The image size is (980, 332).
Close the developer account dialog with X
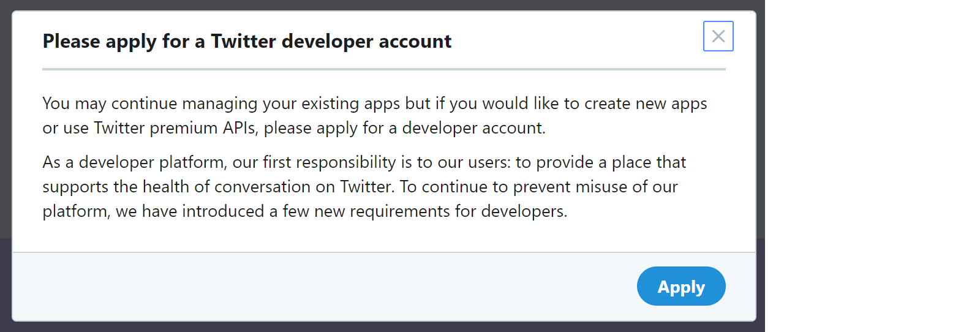tap(718, 36)
